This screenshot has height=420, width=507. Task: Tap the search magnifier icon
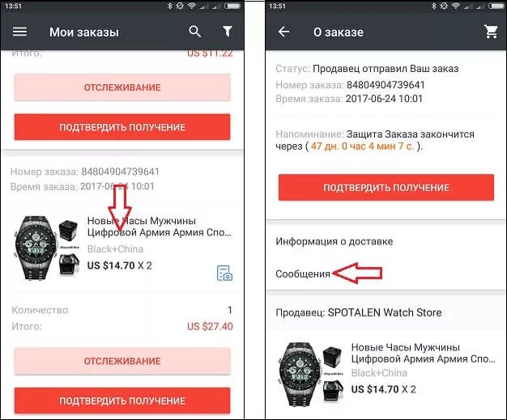click(194, 32)
